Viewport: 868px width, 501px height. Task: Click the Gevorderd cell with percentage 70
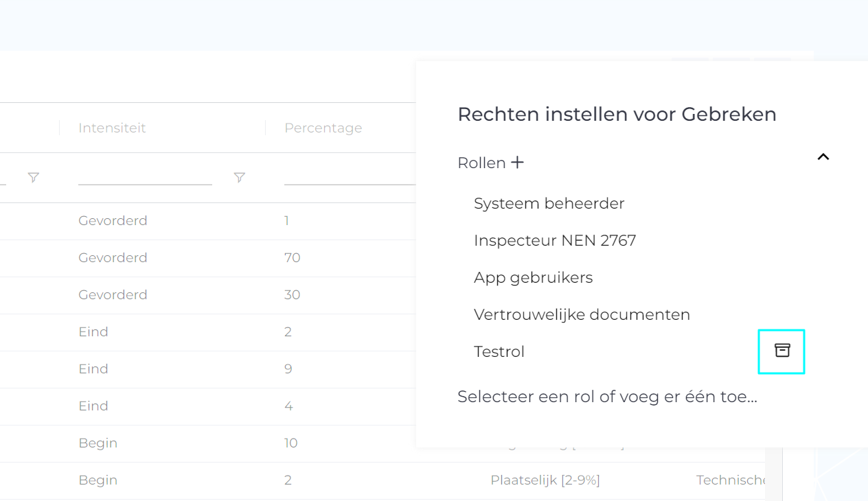point(113,257)
